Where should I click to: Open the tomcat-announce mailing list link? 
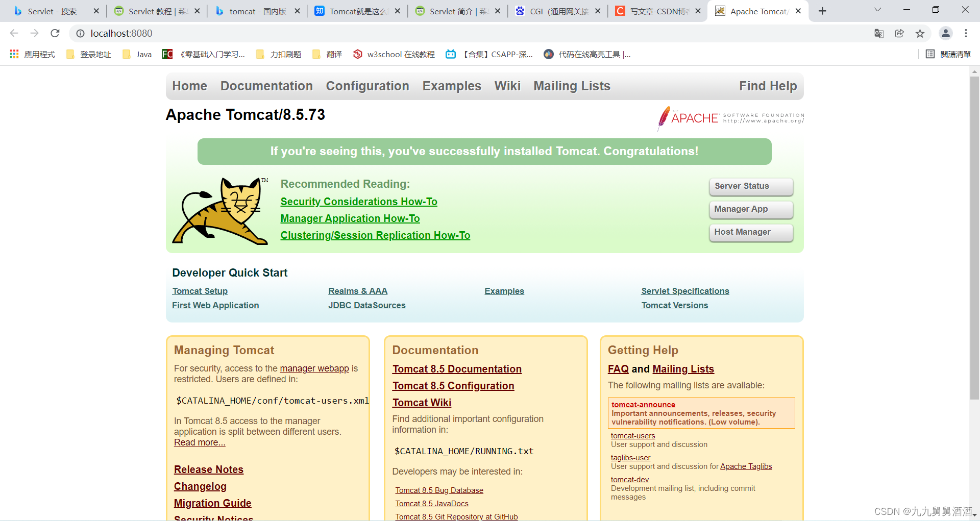[643, 405]
